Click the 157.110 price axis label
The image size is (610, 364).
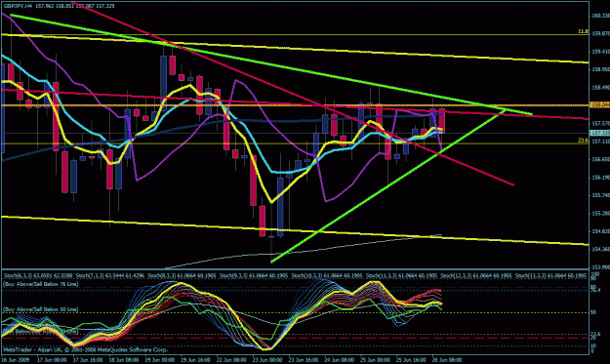point(600,142)
